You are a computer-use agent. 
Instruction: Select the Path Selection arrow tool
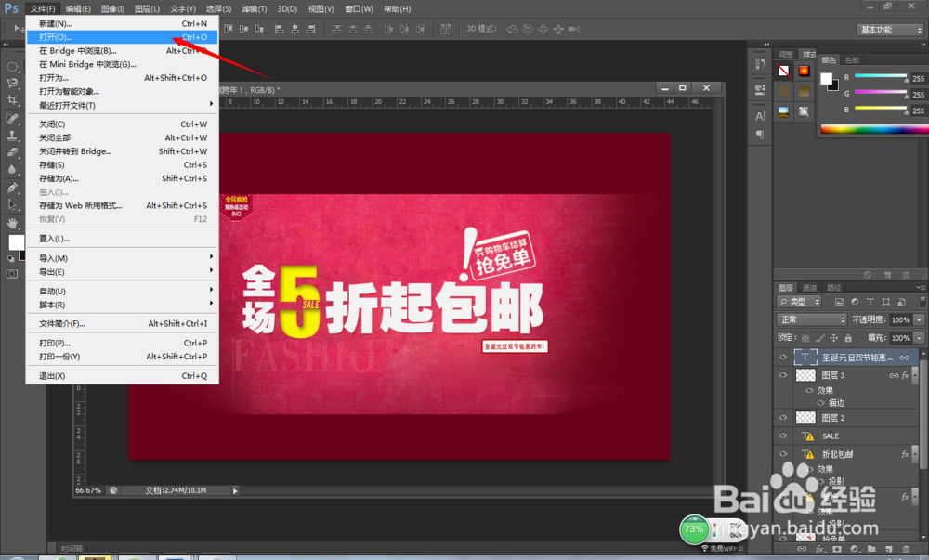coord(12,205)
